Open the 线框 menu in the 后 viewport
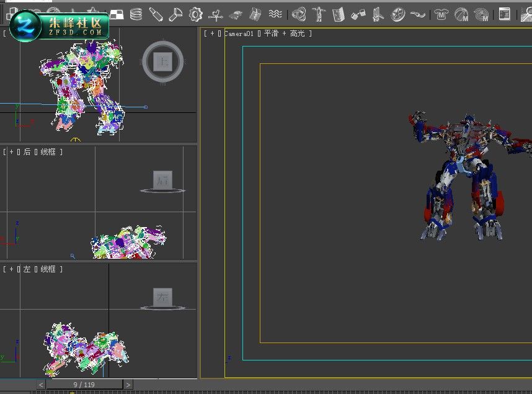This screenshot has height=394, width=532. [x=48, y=152]
